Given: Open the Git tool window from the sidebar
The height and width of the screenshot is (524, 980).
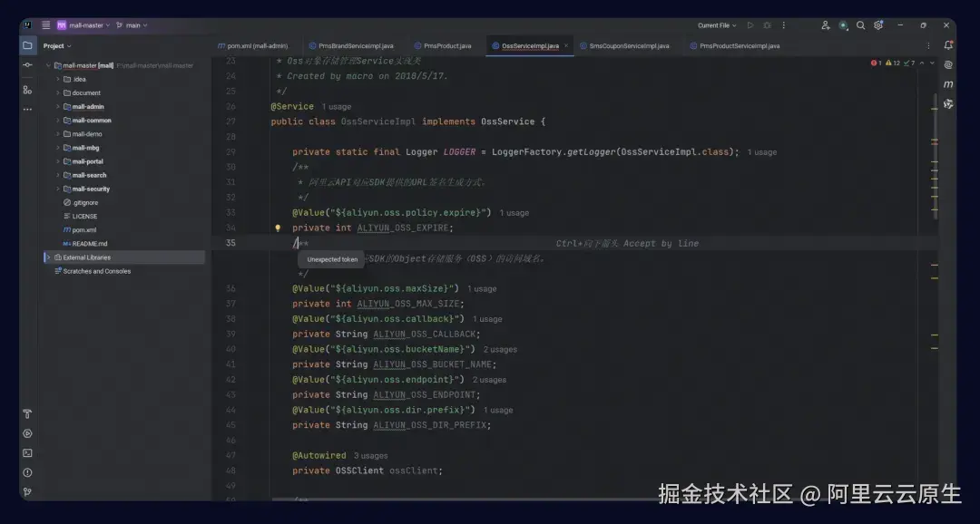Looking at the screenshot, I should tap(27, 492).
